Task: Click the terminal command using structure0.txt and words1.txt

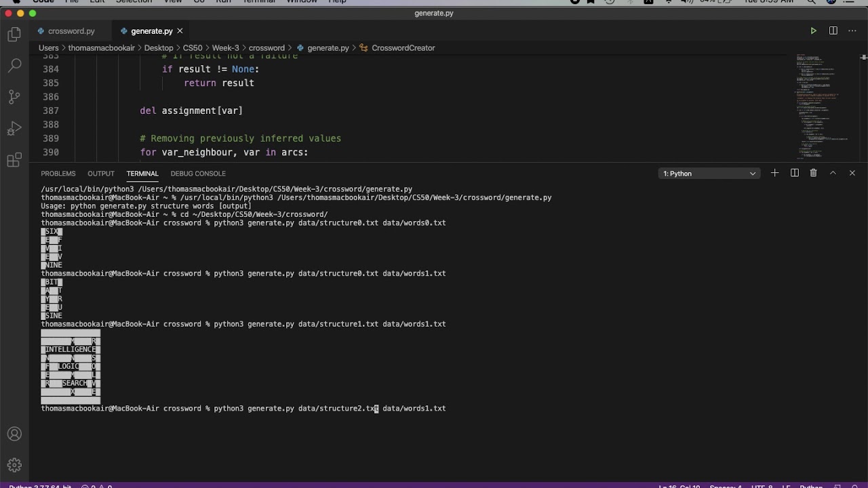Action: (330, 274)
